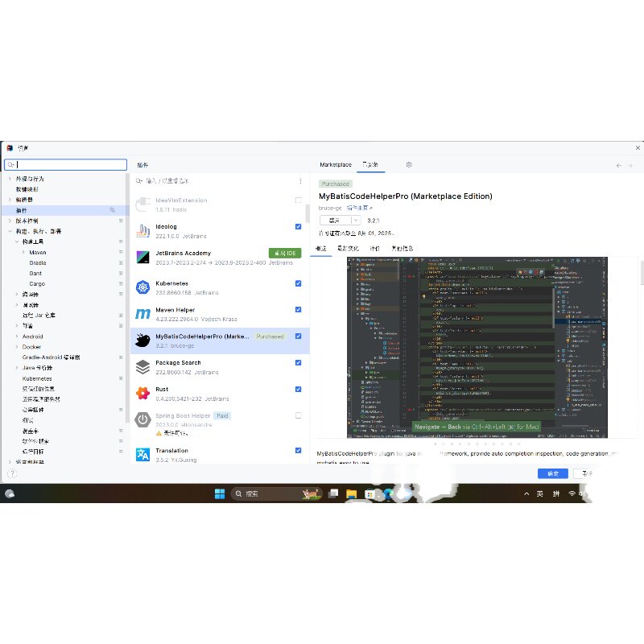
Task: Click the Package Search layers icon
Action: tap(142, 367)
